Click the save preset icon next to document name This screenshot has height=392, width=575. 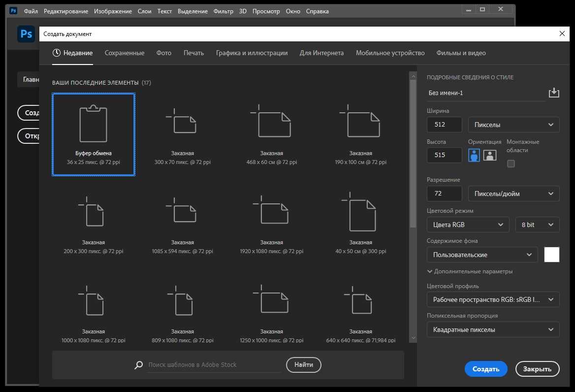click(x=554, y=93)
